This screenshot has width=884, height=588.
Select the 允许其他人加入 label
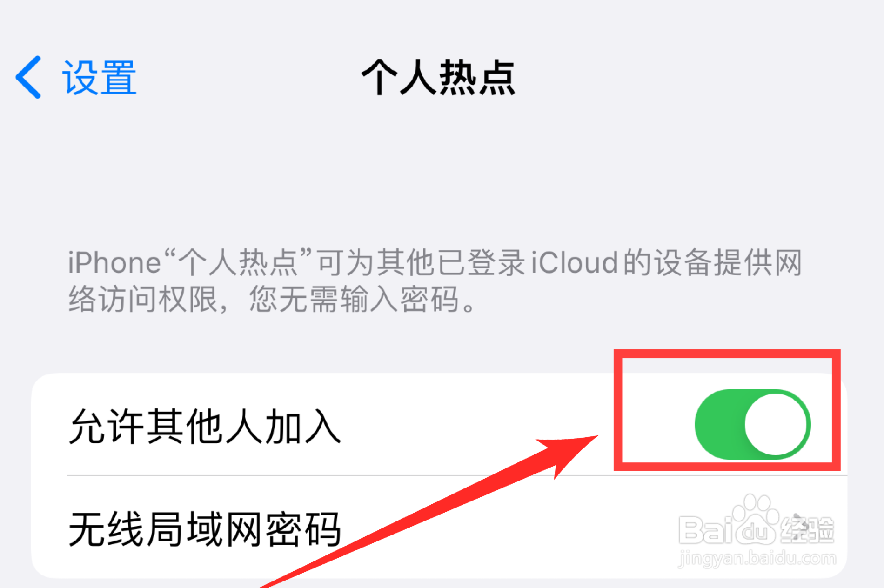(x=205, y=427)
